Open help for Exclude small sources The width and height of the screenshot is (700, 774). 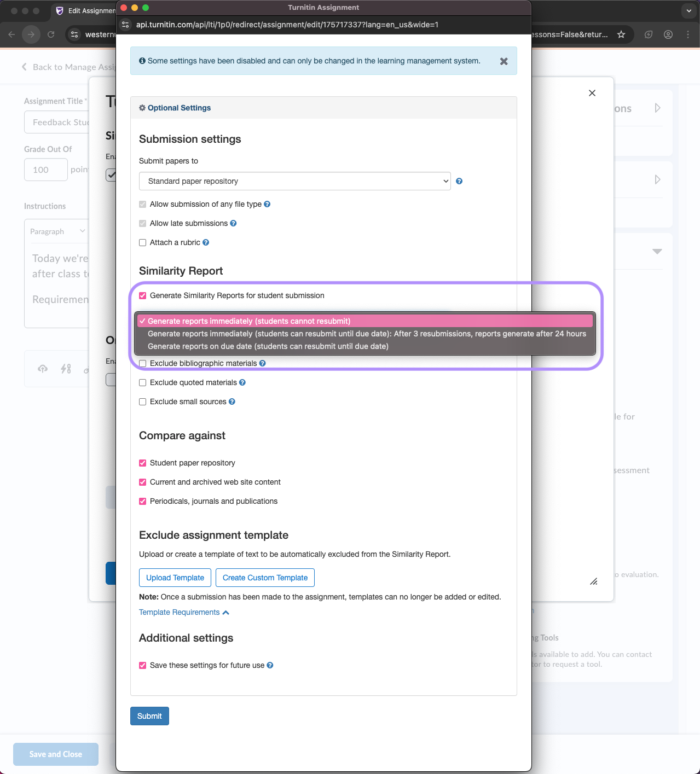(x=232, y=401)
